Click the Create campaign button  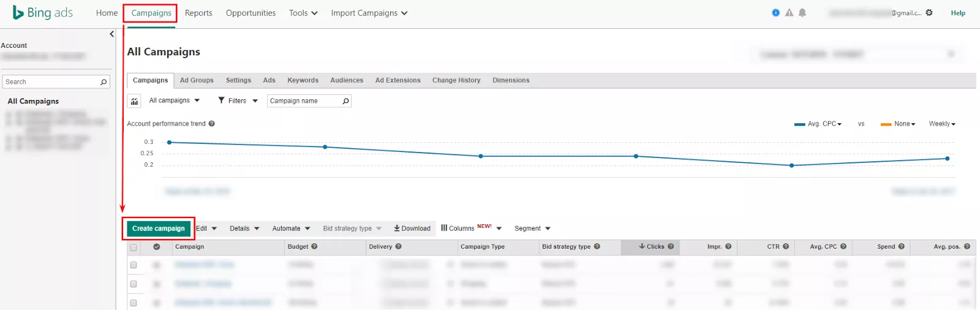coord(159,229)
